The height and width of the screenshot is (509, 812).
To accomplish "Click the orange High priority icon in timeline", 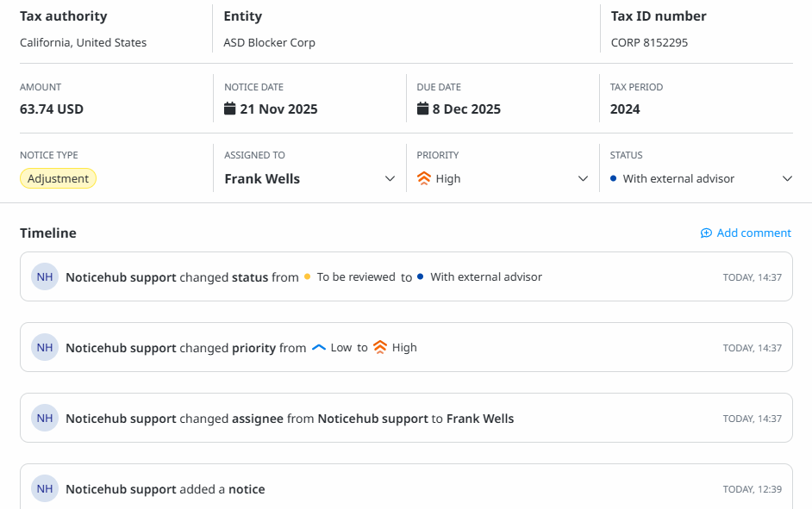I will [380, 348].
